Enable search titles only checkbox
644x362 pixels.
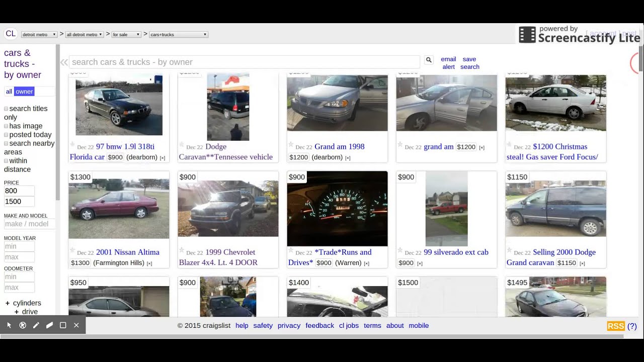6,109
